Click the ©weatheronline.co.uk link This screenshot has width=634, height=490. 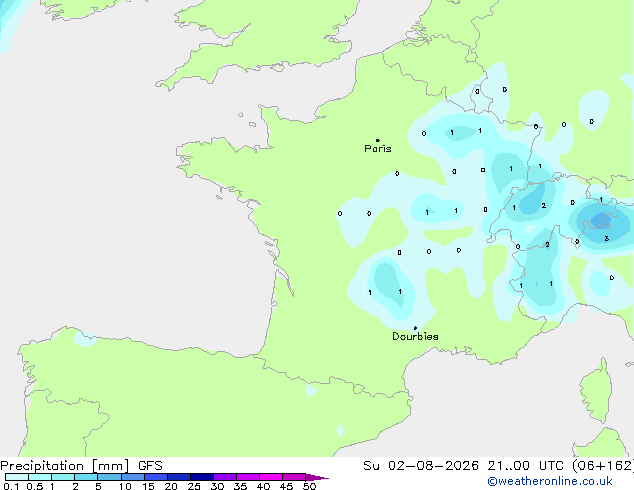(549, 481)
